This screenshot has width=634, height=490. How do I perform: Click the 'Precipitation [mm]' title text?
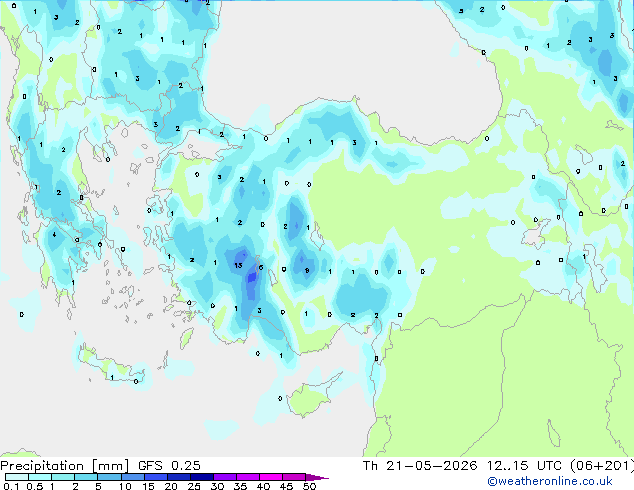(x=65, y=466)
